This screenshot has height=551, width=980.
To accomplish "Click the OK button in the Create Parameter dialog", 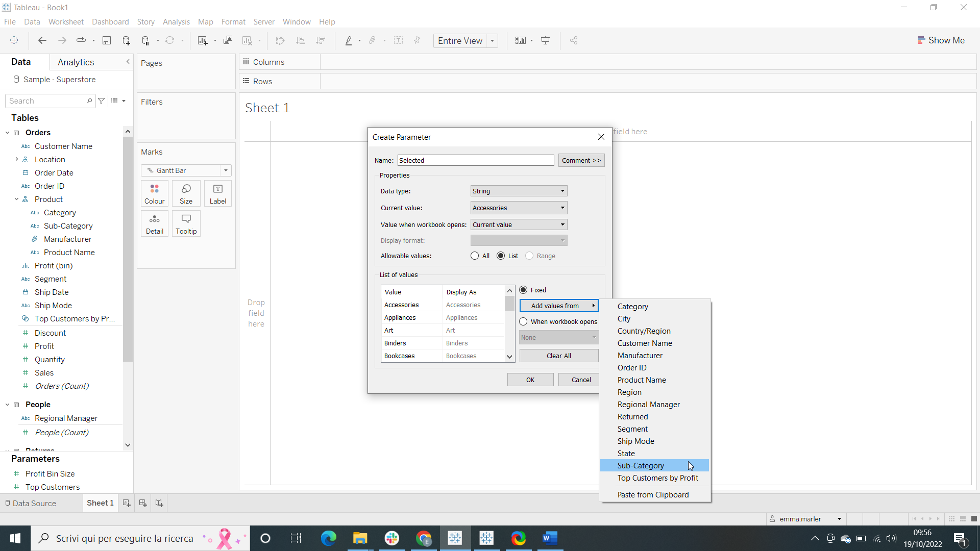I will (530, 380).
